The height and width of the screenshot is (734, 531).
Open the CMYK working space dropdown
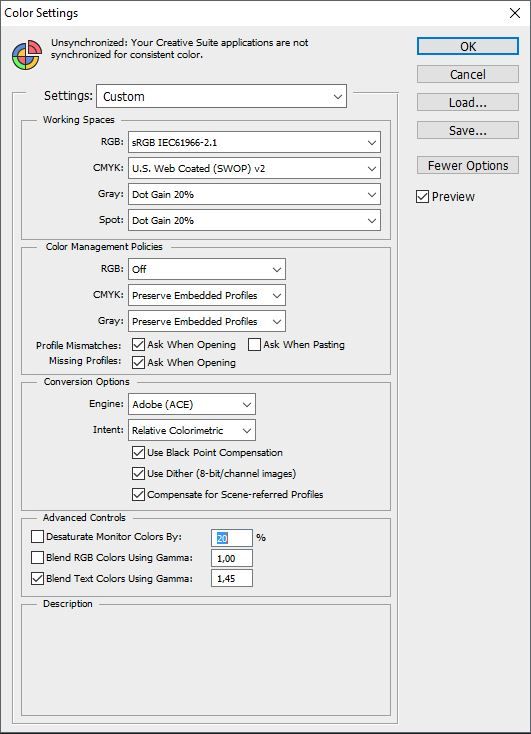click(x=254, y=169)
